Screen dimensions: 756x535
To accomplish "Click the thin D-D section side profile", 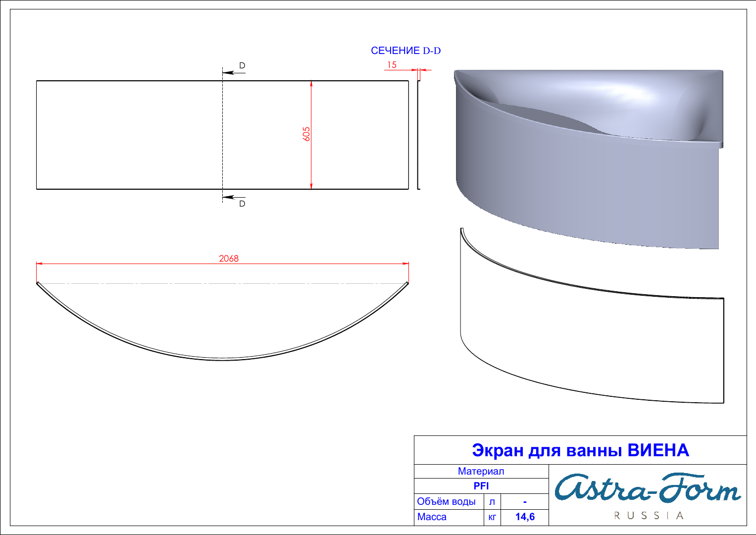I will 419,135.
